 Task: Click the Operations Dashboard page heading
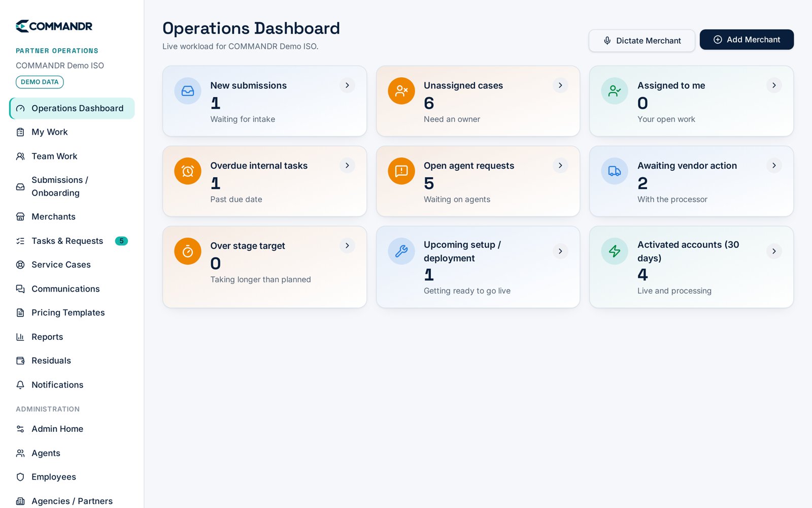pos(251,28)
